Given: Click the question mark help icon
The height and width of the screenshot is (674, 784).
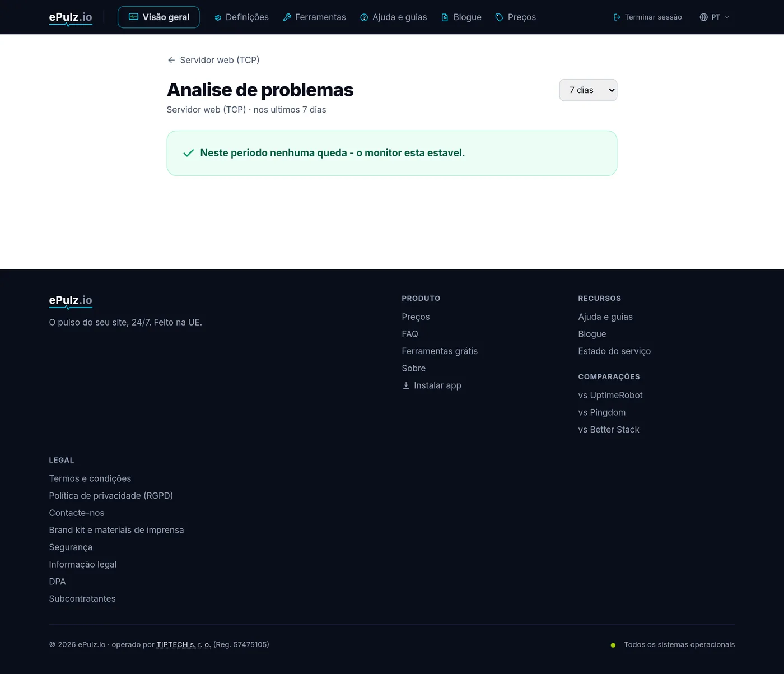Looking at the screenshot, I should click(364, 17).
